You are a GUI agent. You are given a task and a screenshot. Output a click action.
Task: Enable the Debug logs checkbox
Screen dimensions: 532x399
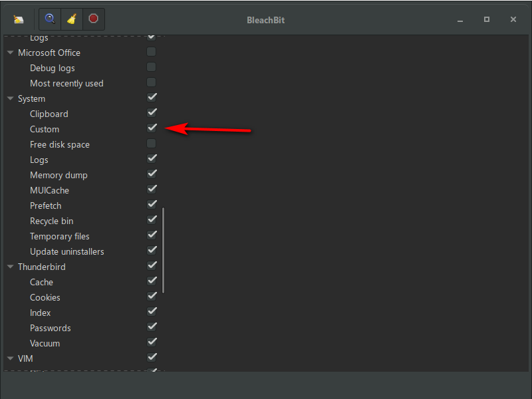[152, 67]
